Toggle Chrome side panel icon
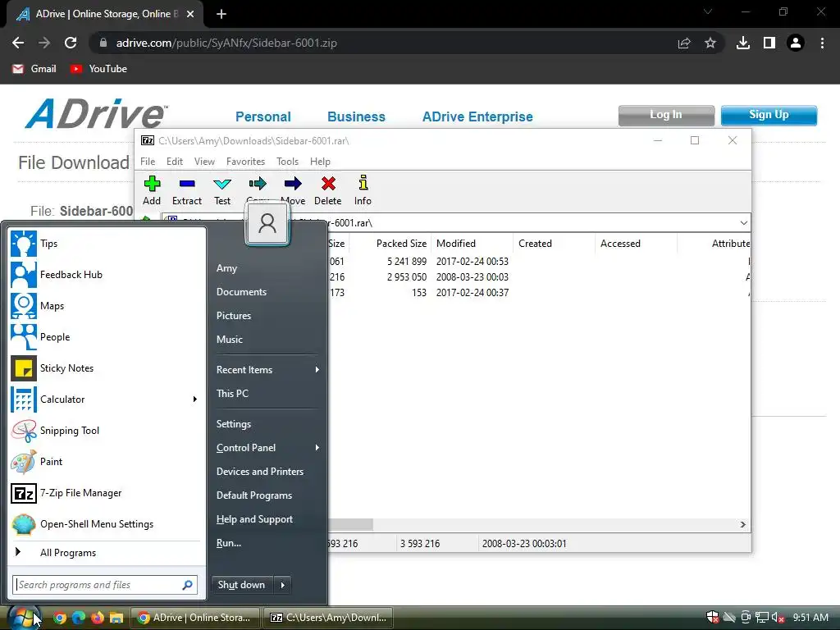This screenshot has height=630, width=840. [x=769, y=43]
